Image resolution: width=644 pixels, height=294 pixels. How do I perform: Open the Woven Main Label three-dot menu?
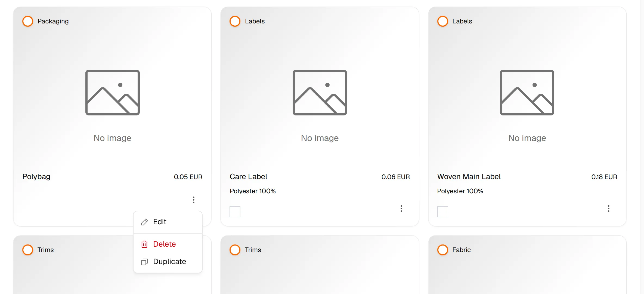point(609,209)
